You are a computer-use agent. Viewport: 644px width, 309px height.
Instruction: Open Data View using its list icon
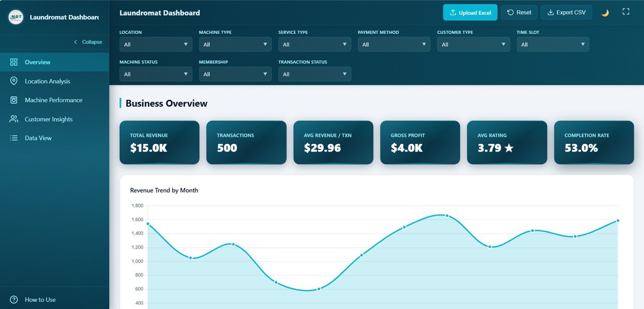[14, 137]
